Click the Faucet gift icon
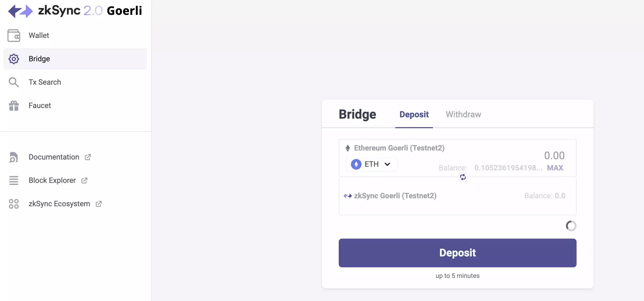The width and height of the screenshot is (644, 301). [x=14, y=106]
